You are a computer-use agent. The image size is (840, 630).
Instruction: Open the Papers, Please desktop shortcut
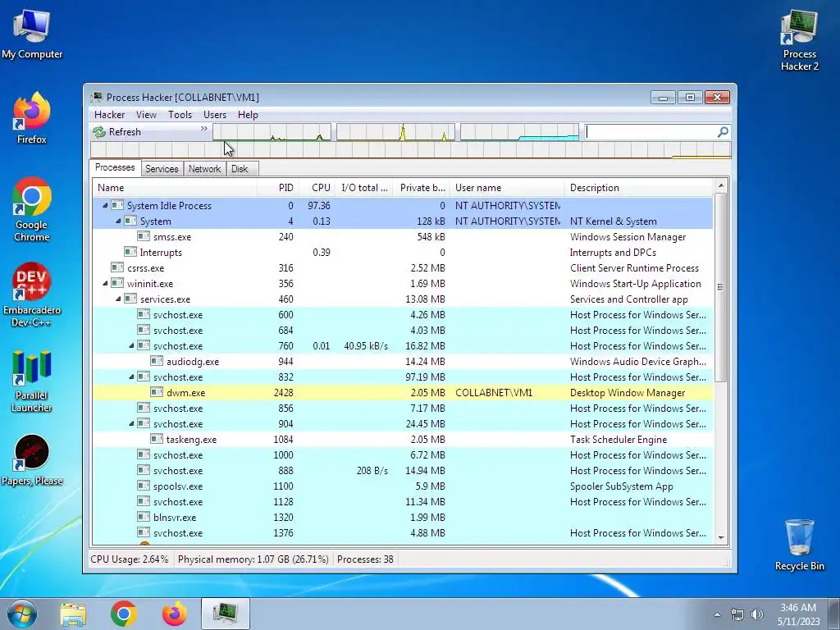32,459
